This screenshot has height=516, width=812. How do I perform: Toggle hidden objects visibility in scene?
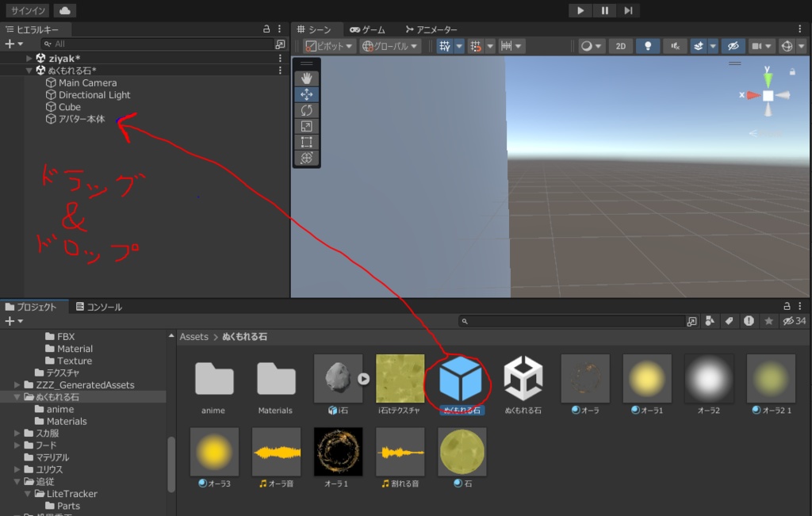pyautogui.click(x=733, y=46)
